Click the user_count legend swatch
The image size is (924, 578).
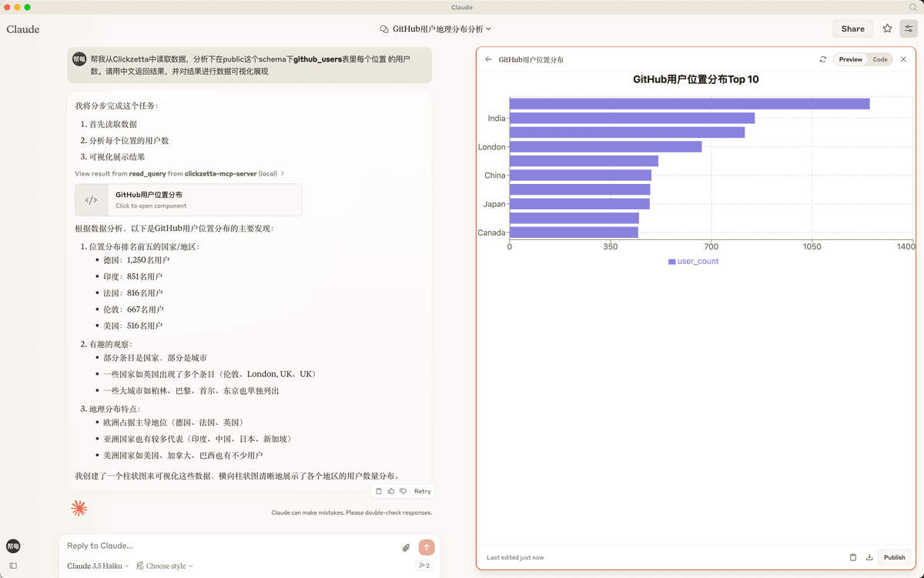pos(672,262)
